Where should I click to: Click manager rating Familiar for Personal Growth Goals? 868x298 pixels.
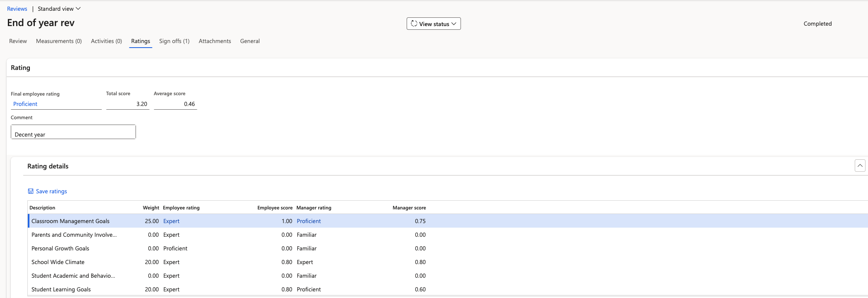tap(307, 248)
